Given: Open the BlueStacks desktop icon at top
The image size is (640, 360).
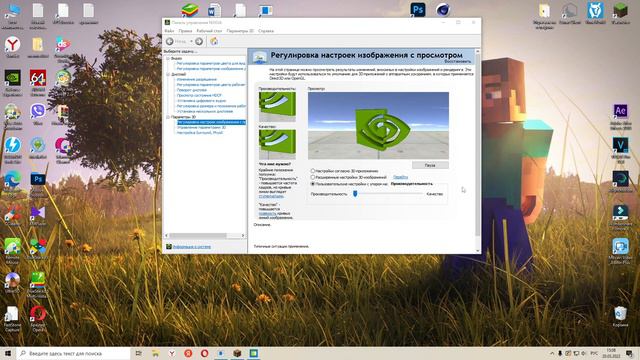Looking at the screenshot, I should click(x=190, y=10).
